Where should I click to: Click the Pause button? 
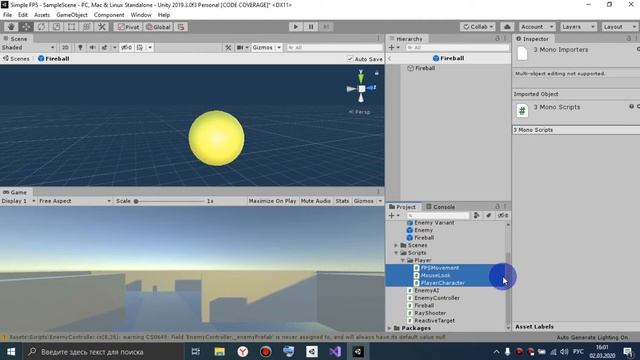[x=311, y=27]
